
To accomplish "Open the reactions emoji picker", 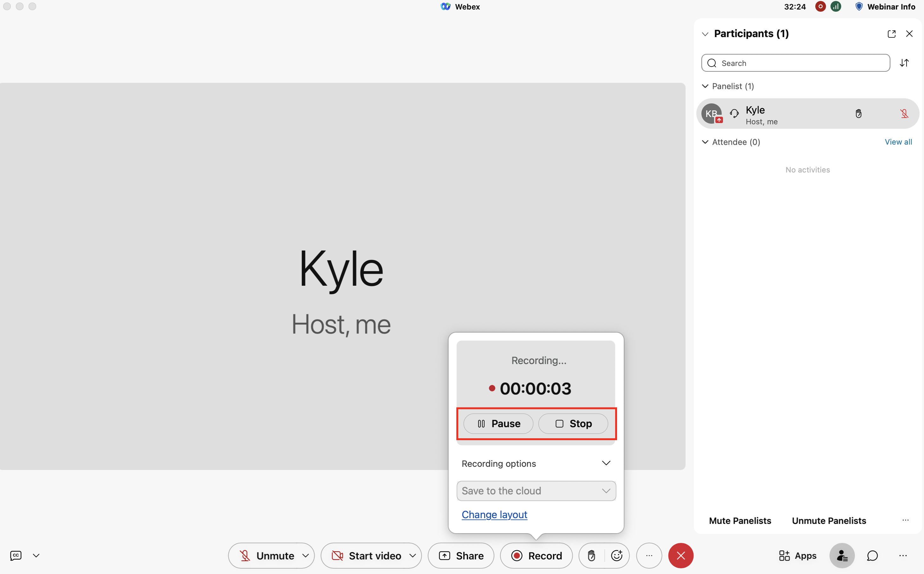I will 617,555.
